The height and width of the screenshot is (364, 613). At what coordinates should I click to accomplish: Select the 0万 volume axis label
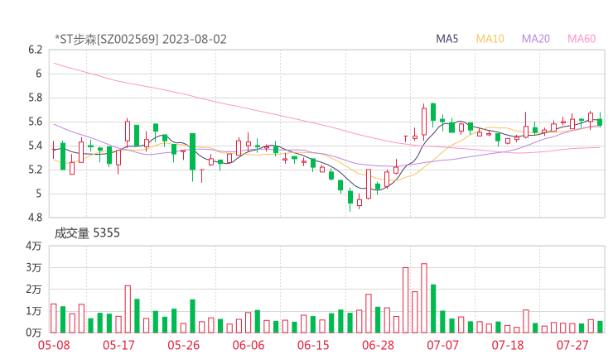click(x=34, y=333)
